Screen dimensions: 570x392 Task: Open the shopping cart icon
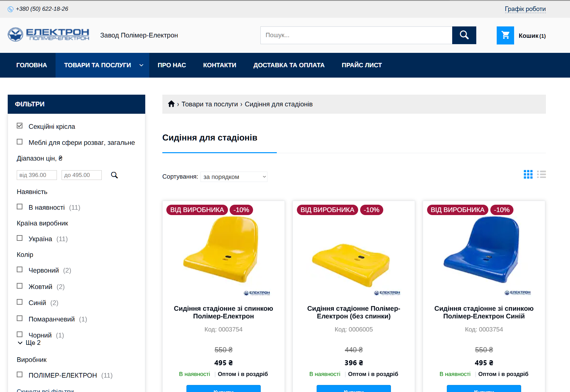505,35
